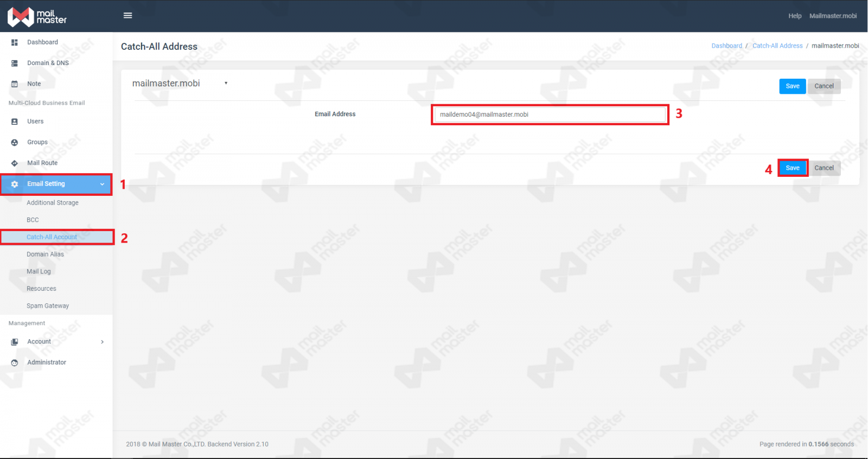868x459 pixels.
Task: Click the Email Address input field
Action: coord(550,114)
